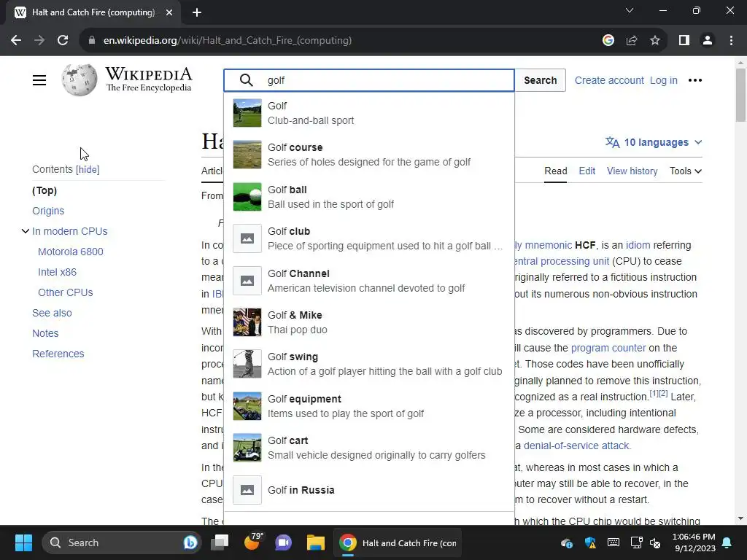
Task: Click the Create account link
Action: (609, 80)
